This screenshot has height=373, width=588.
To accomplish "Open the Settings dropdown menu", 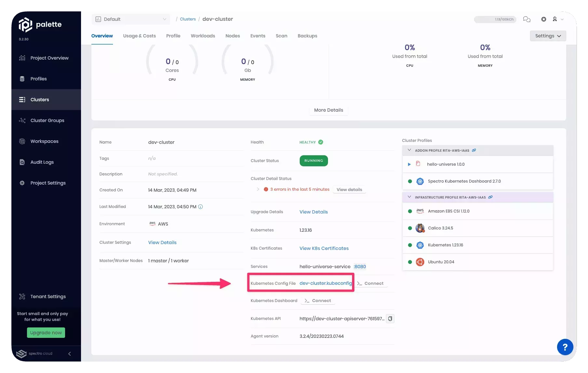I will coord(548,36).
